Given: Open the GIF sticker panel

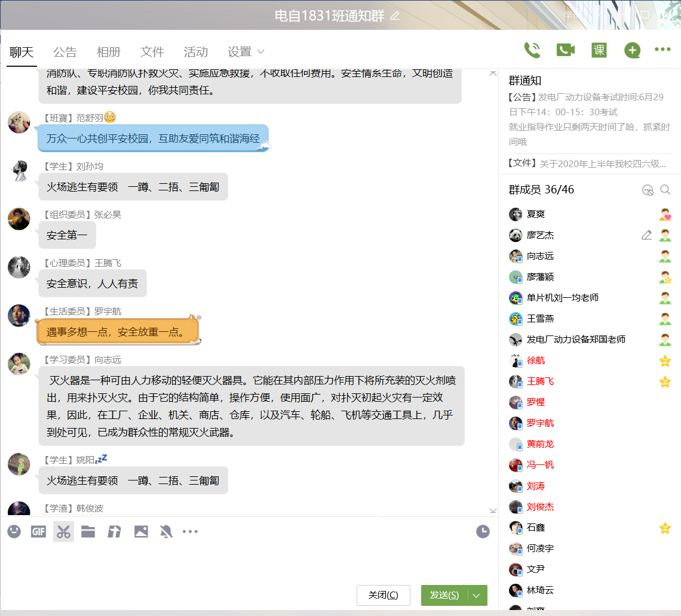Looking at the screenshot, I should [38, 531].
